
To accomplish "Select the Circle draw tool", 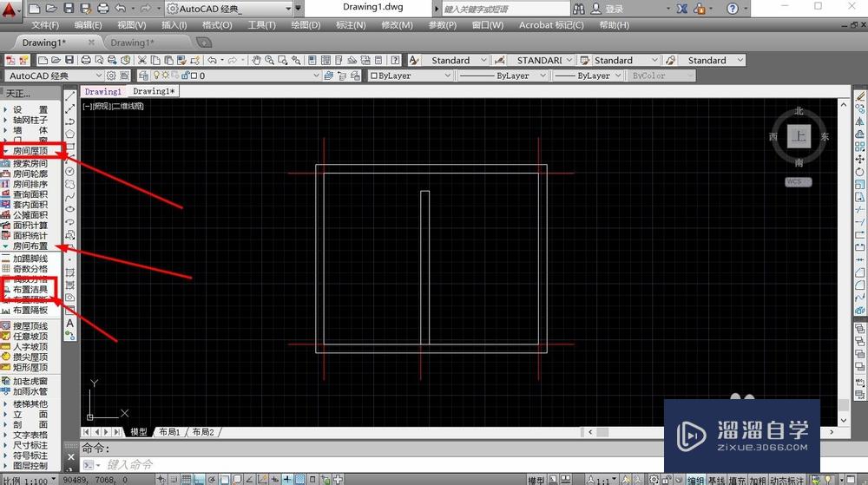I will point(70,172).
